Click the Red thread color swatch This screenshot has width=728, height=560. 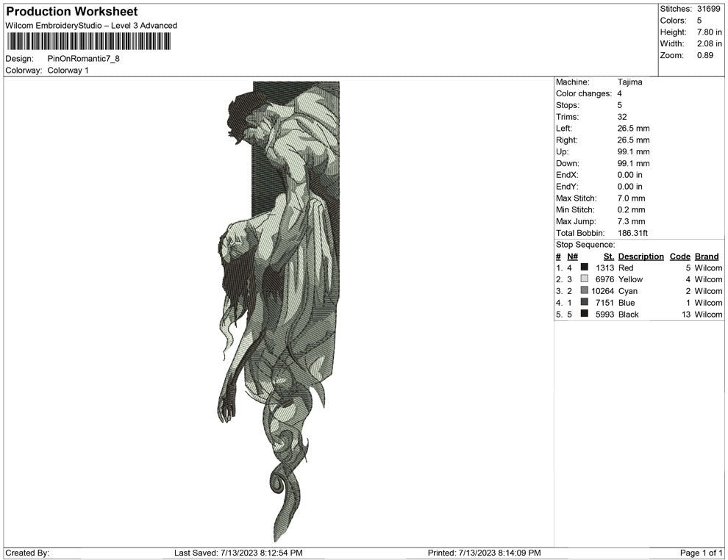(x=585, y=268)
